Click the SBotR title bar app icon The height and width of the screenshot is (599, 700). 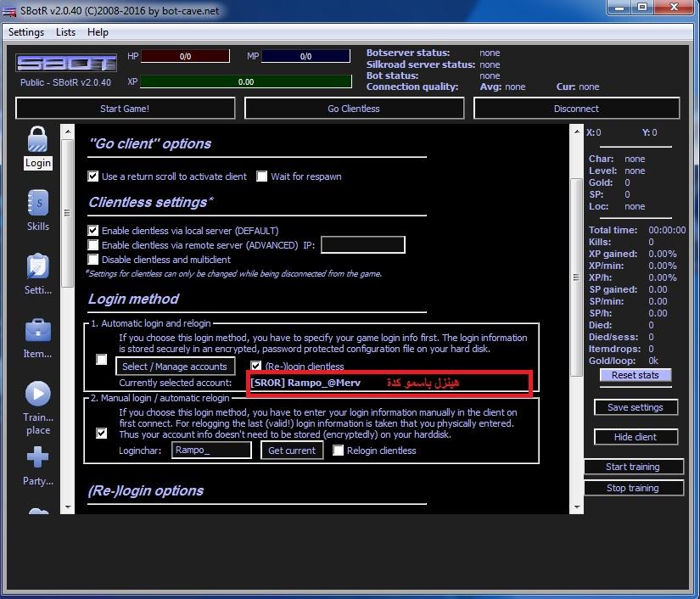click(x=9, y=11)
